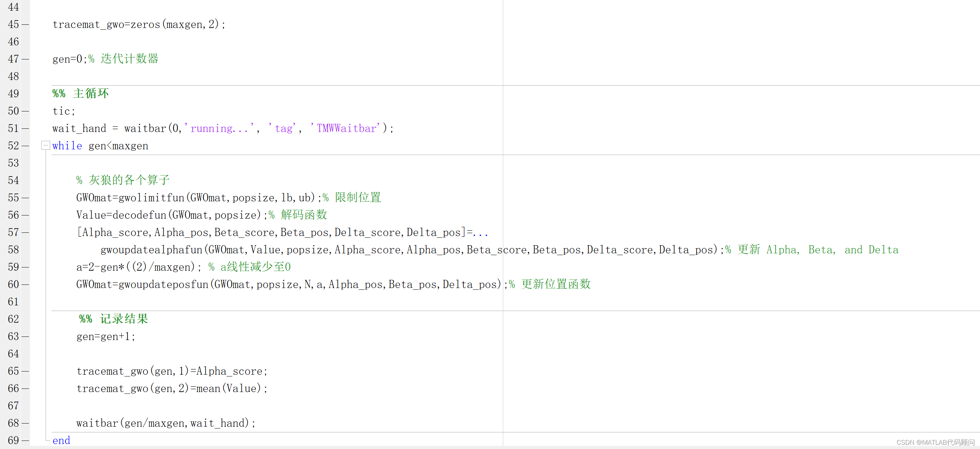This screenshot has width=980, height=449.
Task: Set breakpoint on line 68 dash
Action: 25,423
